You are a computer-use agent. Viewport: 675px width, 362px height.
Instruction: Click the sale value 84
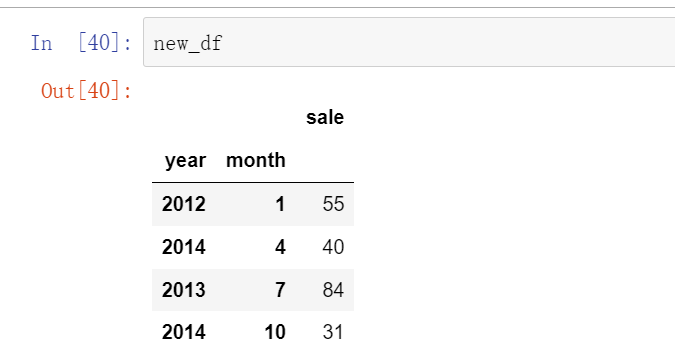(x=333, y=290)
